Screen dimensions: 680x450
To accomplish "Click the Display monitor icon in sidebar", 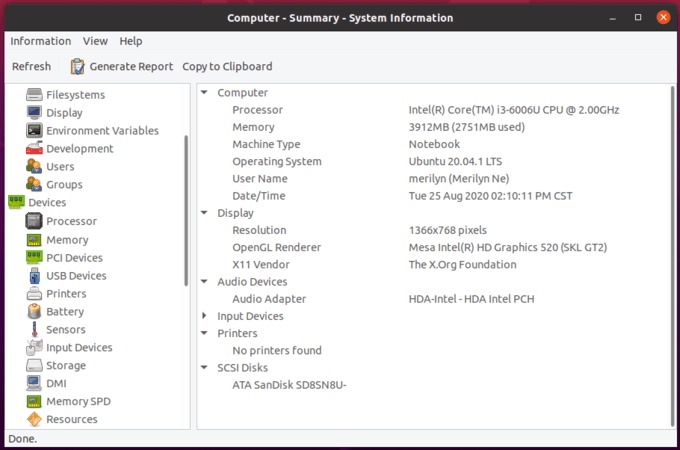I will [34, 112].
